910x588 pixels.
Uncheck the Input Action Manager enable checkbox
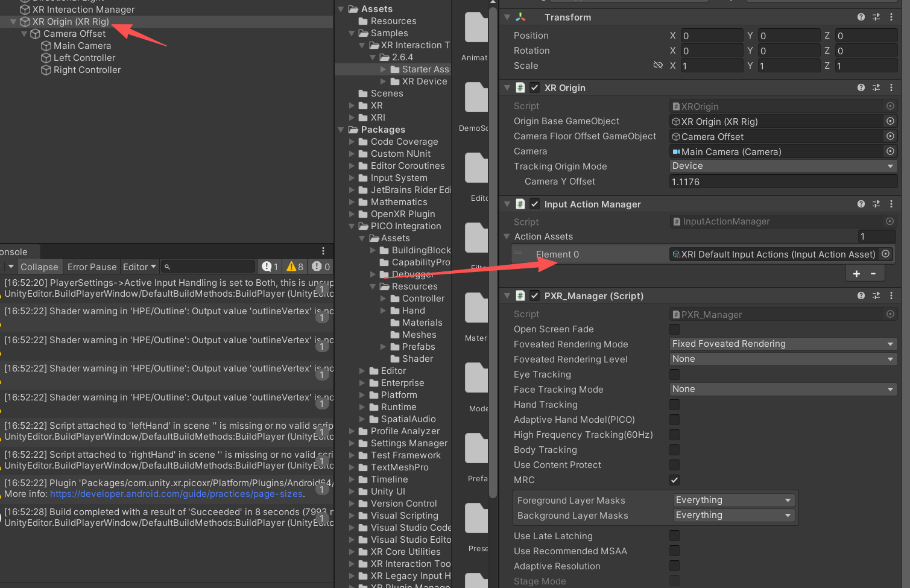(534, 204)
